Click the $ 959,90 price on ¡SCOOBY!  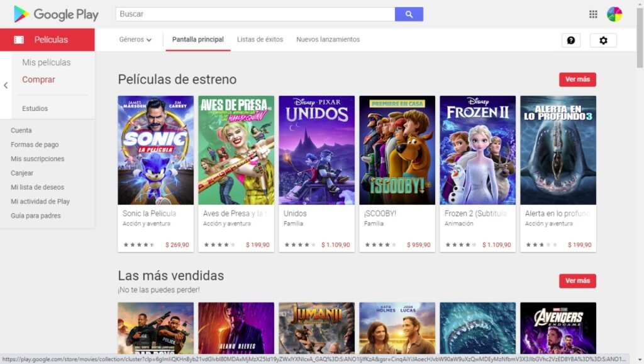click(418, 245)
